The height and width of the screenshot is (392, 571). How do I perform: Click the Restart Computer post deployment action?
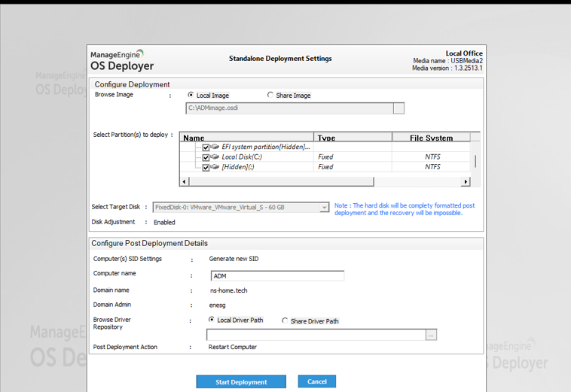pyautogui.click(x=232, y=347)
